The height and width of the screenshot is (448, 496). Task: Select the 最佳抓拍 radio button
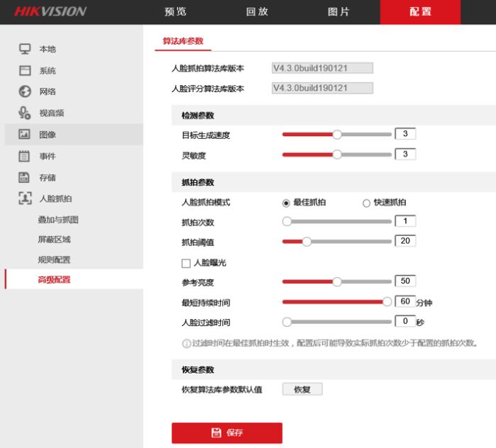coord(287,203)
